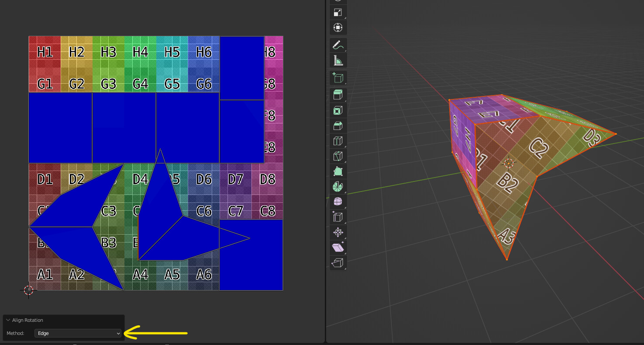Viewport: 644px width, 345px height.
Task: Activate the Shrink/Fatten tool
Action: [338, 232]
